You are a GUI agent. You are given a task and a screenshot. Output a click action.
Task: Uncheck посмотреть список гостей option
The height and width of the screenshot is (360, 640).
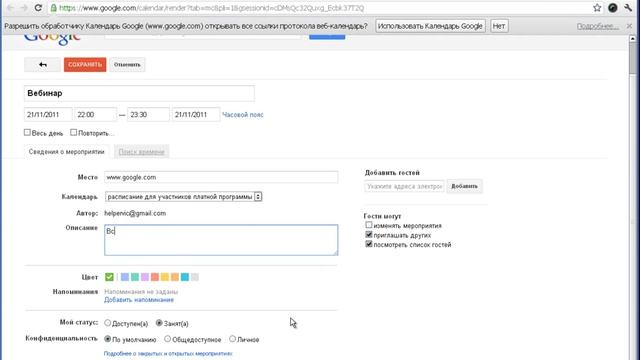point(369,244)
